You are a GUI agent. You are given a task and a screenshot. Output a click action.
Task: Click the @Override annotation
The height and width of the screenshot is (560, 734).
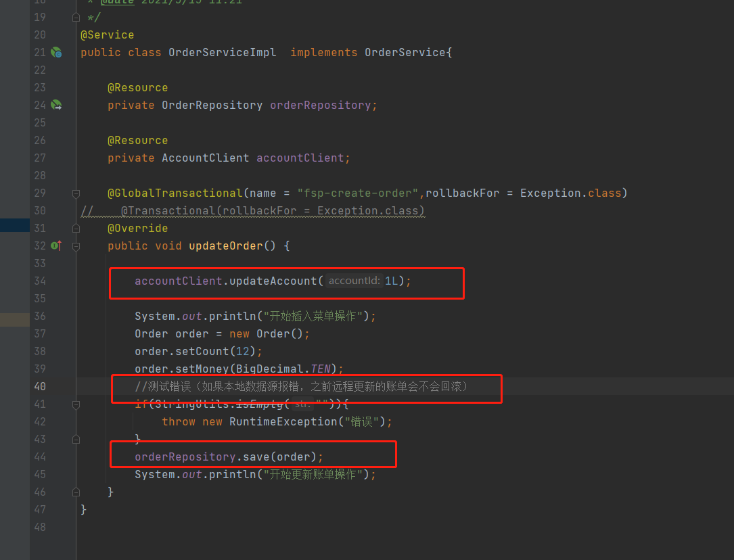[137, 229]
